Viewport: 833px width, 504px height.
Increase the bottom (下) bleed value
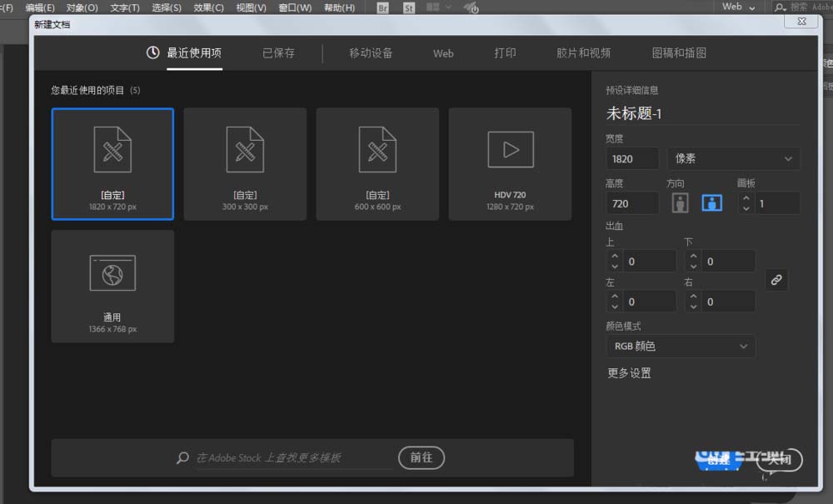tap(693, 257)
